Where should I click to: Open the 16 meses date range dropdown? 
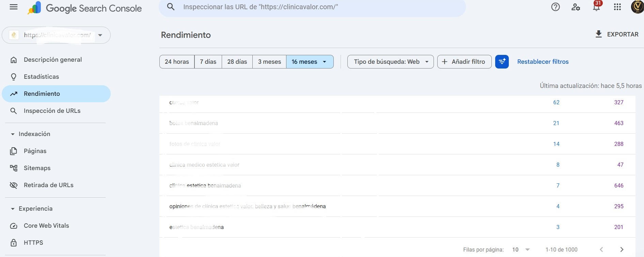click(x=310, y=62)
